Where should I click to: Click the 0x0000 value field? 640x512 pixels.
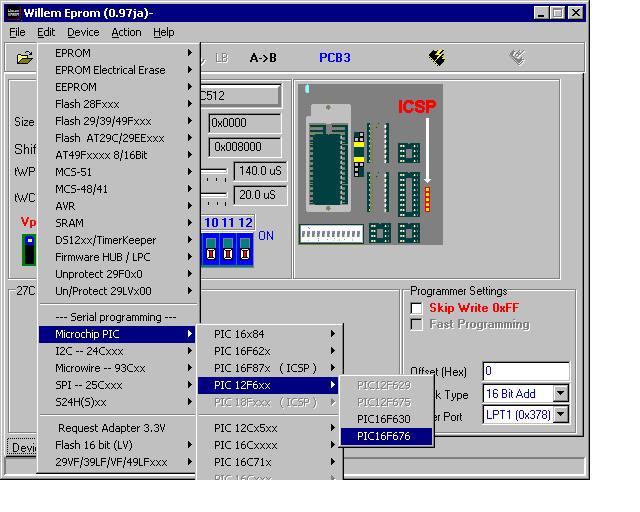pos(245,123)
